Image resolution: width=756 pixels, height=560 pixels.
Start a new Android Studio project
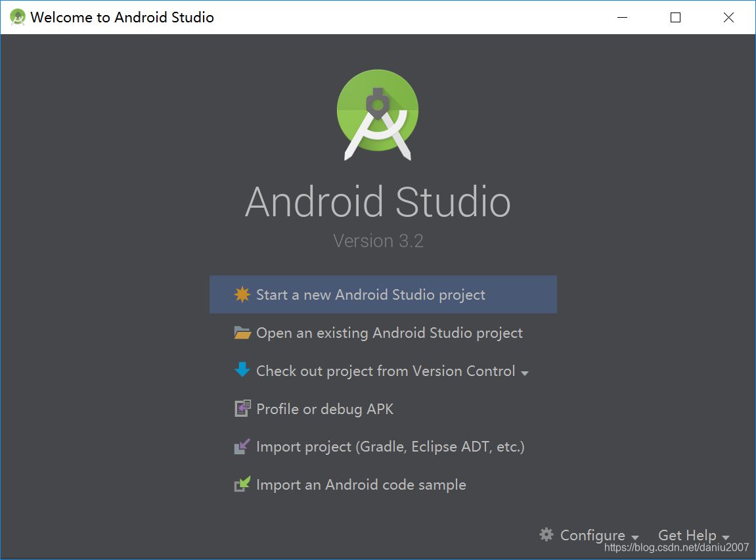[x=383, y=294]
